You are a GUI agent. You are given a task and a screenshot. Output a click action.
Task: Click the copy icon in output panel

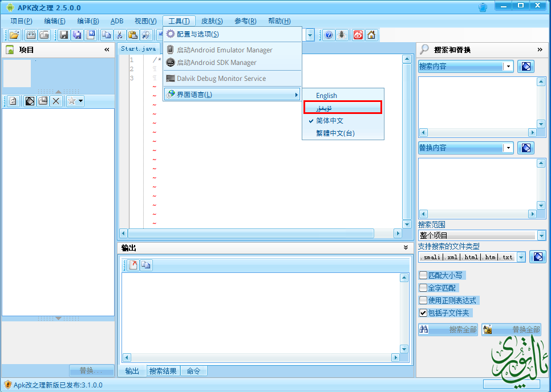coord(146,265)
